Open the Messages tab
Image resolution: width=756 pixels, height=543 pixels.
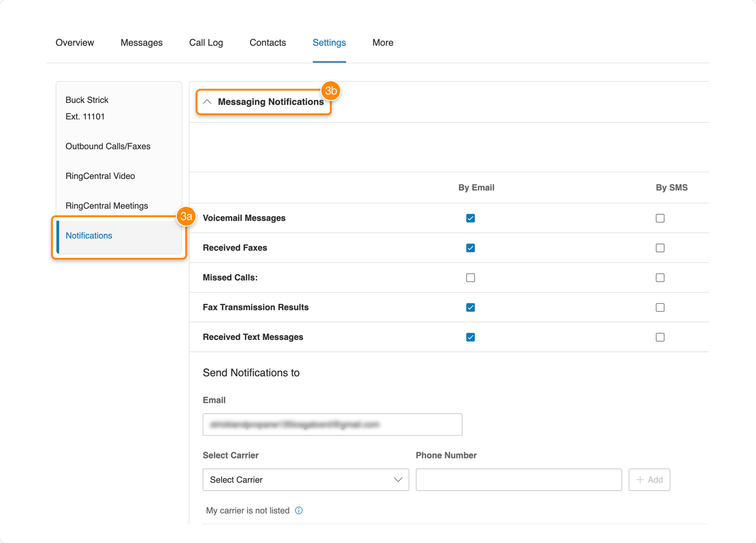(x=141, y=42)
